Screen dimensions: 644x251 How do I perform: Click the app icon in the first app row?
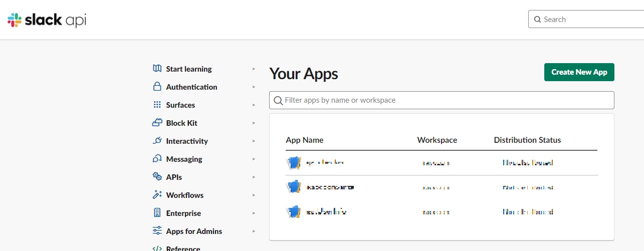click(x=294, y=163)
